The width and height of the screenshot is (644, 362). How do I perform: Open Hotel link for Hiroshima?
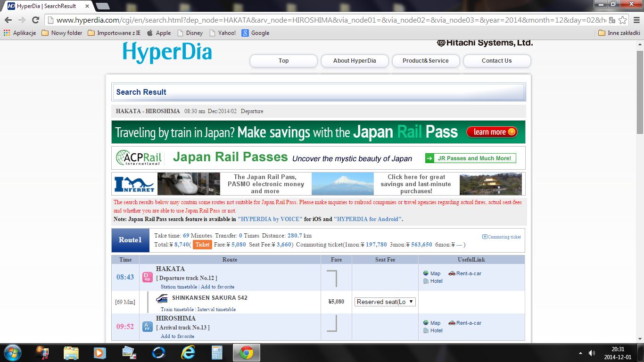pyautogui.click(x=433, y=330)
